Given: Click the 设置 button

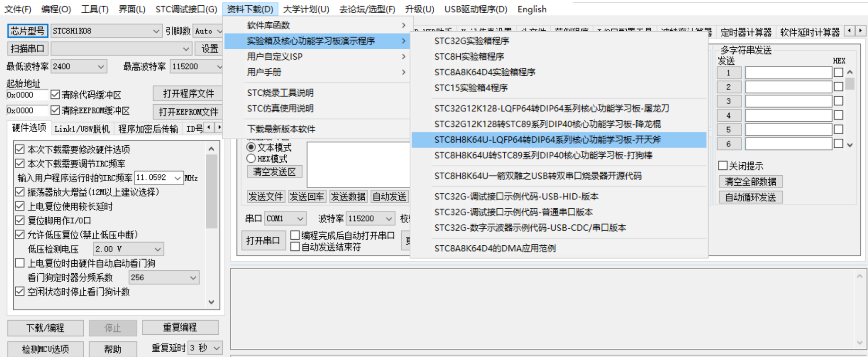Looking at the screenshot, I should coord(210,49).
